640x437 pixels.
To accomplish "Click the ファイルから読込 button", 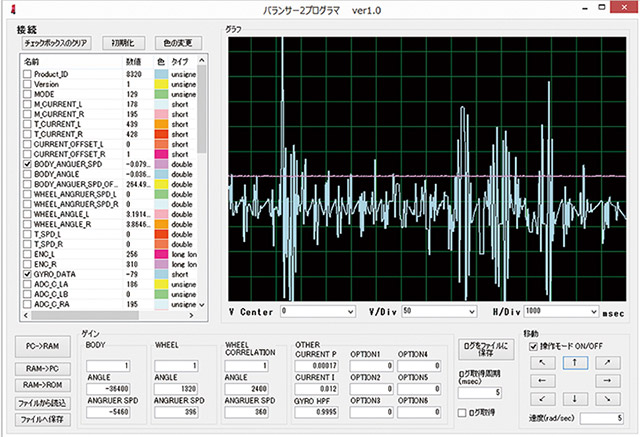I will [42, 403].
